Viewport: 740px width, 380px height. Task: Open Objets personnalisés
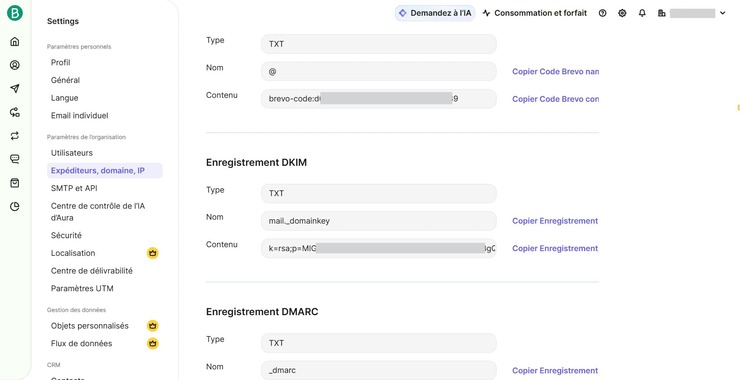point(90,326)
